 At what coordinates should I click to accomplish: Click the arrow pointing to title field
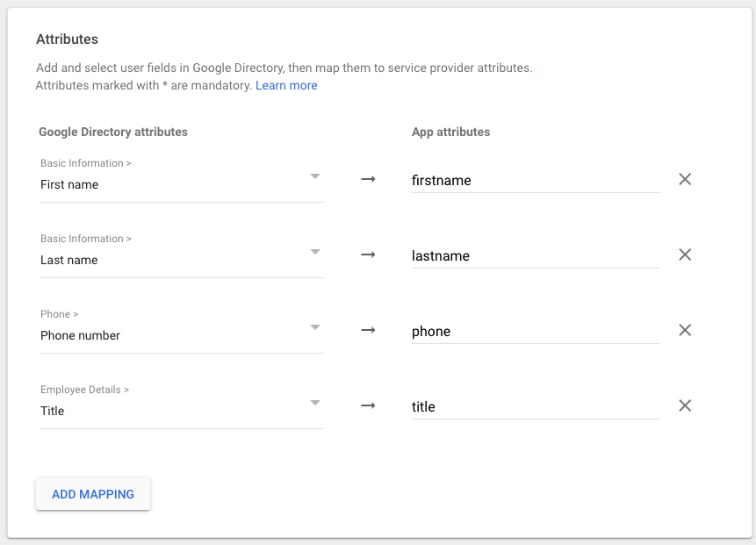point(368,405)
